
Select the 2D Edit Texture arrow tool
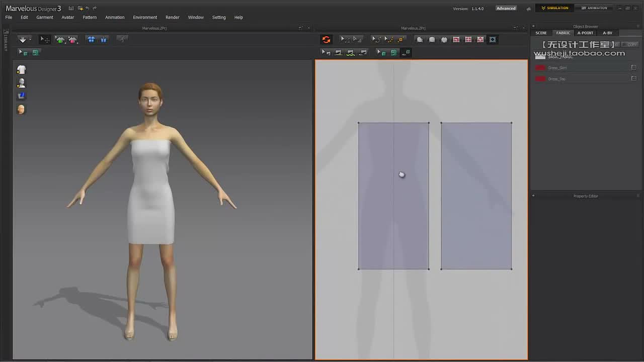coord(381,52)
